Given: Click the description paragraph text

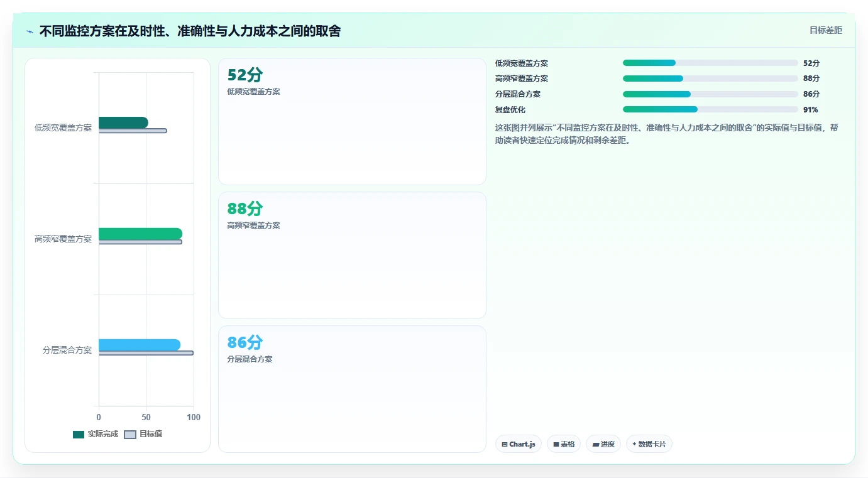Looking at the screenshot, I should 666,134.
